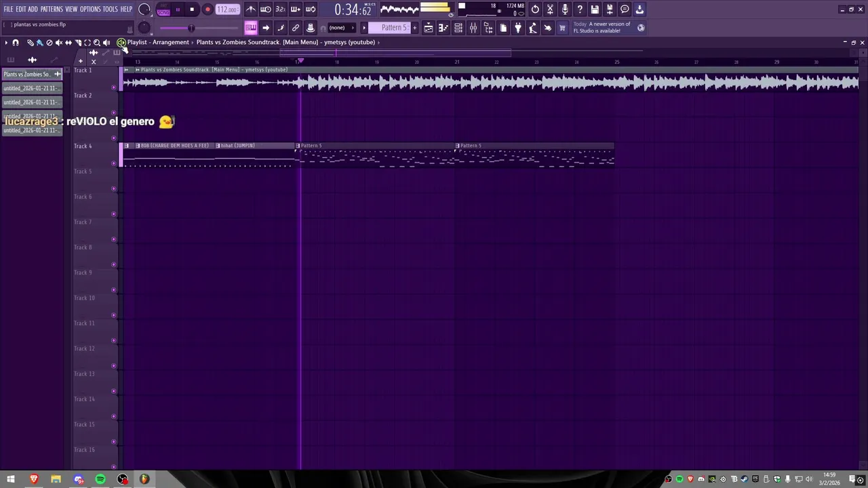Open the Playlist view button

tap(429, 28)
